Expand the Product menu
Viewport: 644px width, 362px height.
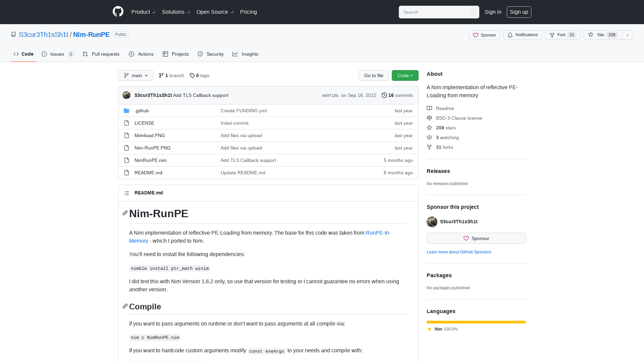click(x=143, y=12)
